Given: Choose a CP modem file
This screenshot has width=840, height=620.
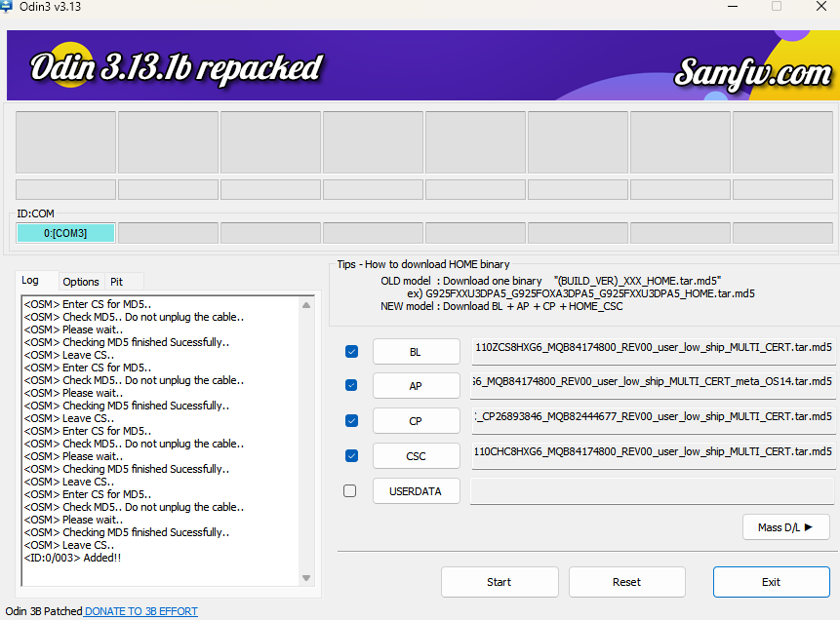Looking at the screenshot, I should [416, 421].
